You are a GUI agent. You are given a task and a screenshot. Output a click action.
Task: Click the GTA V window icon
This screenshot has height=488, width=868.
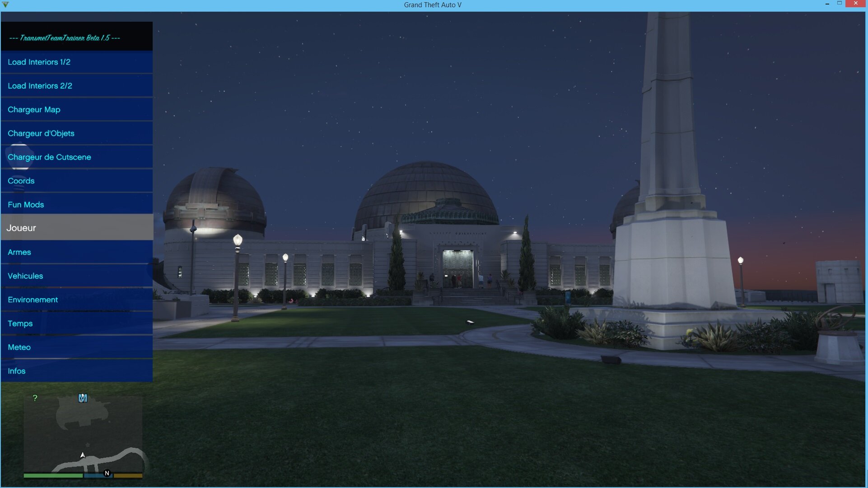5,5
